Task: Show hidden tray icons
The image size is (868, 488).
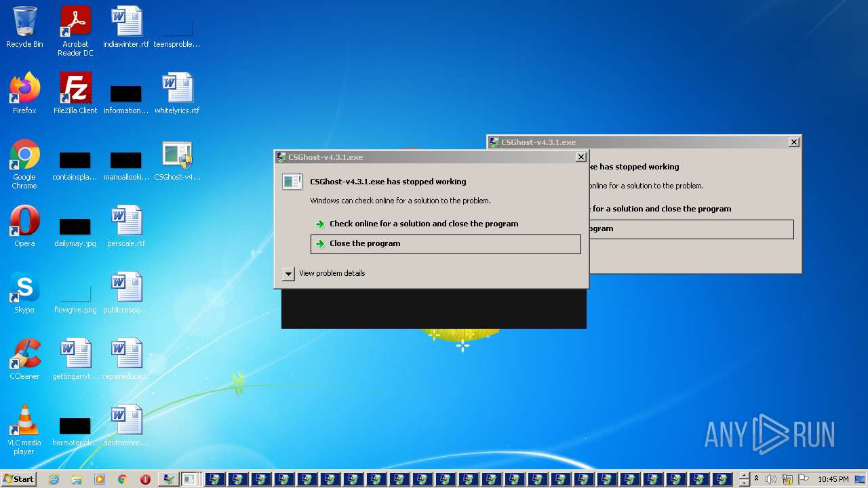Action: point(757,479)
